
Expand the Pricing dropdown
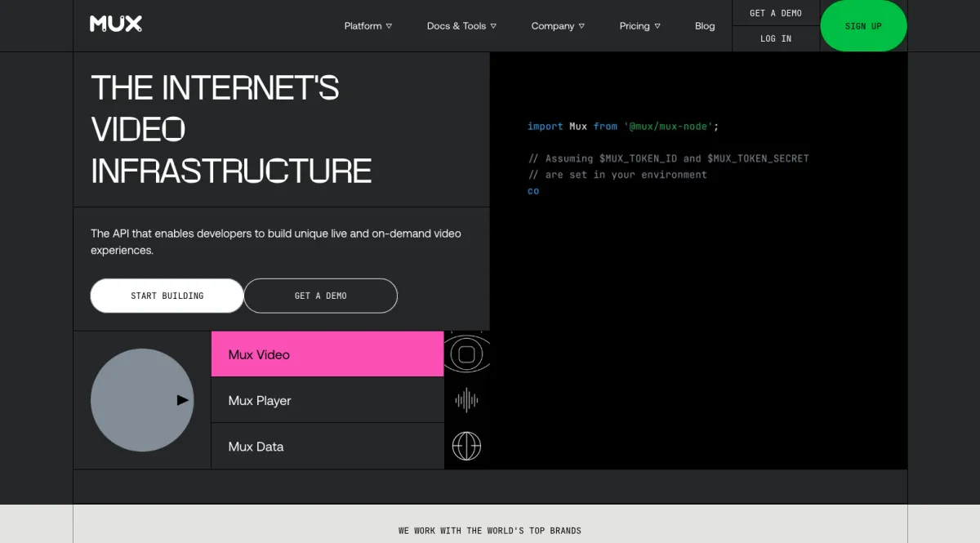(640, 26)
